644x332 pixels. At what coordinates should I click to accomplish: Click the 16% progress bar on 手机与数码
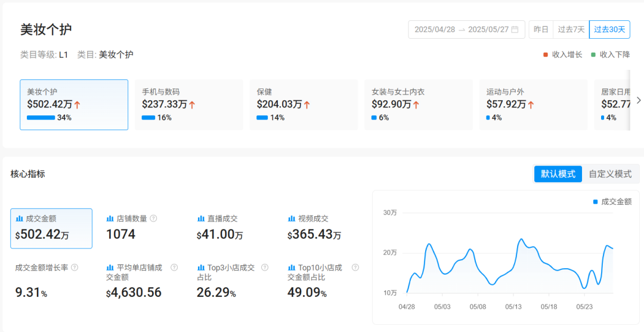pyautogui.click(x=148, y=118)
